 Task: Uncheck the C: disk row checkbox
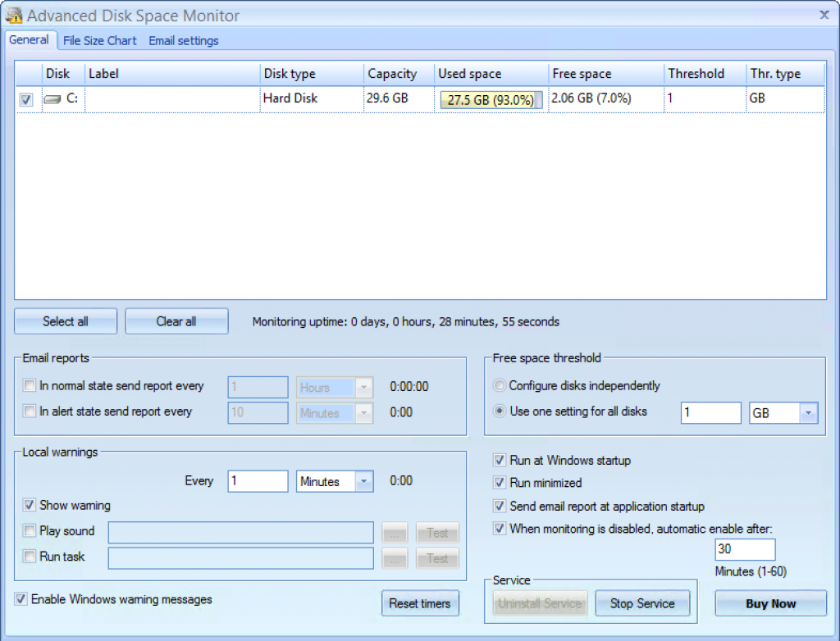(26, 99)
